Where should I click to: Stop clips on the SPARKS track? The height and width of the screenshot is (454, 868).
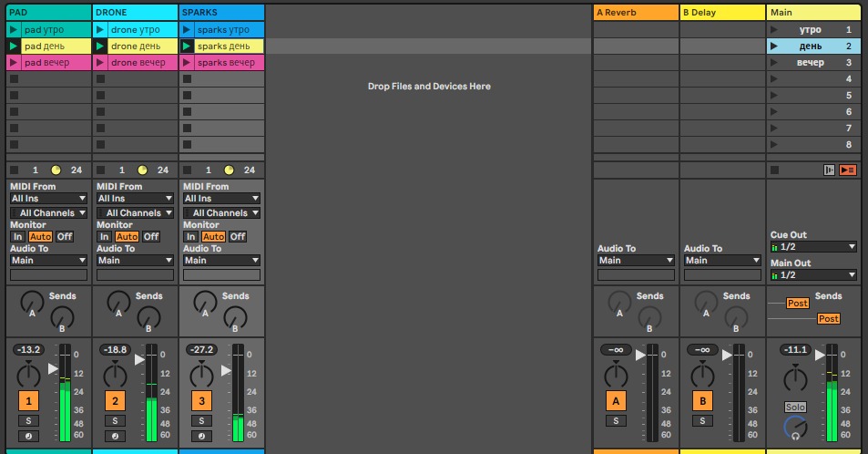[187, 170]
